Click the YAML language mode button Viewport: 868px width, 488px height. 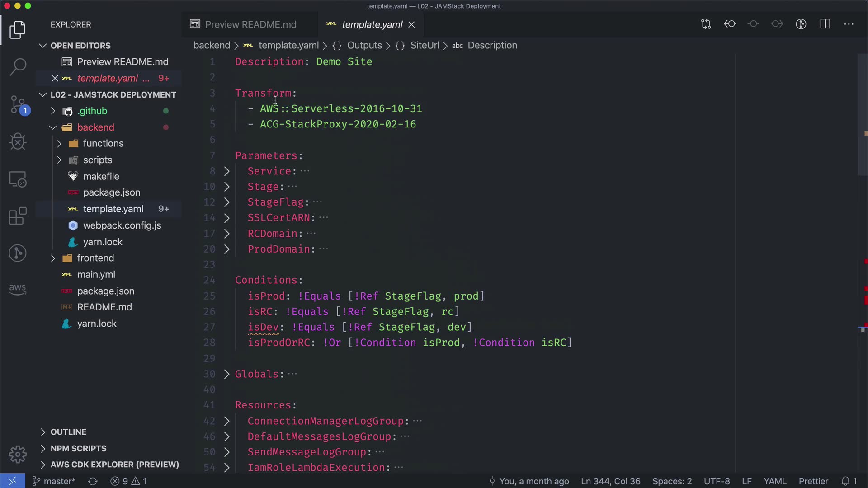[x=775, y=481]
